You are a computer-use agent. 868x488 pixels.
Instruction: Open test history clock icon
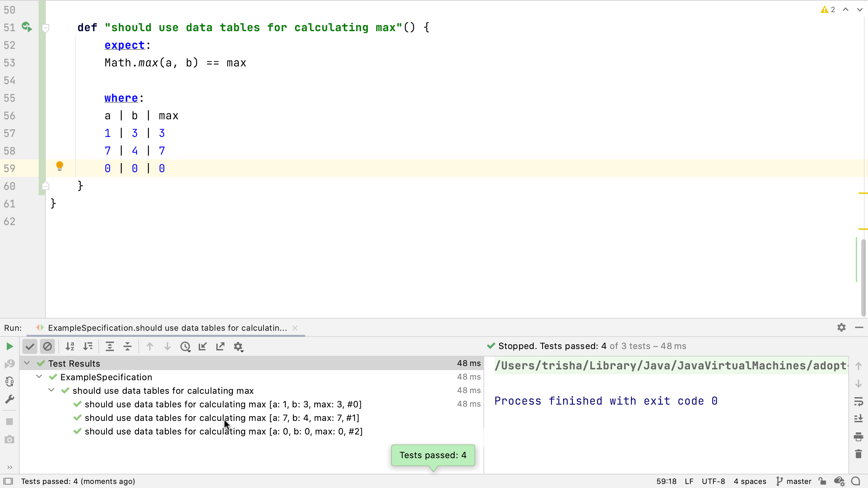coord(185,346)
